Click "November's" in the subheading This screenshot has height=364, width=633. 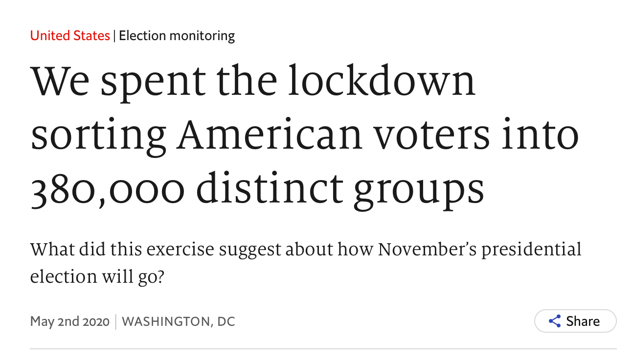click(429, 250)
